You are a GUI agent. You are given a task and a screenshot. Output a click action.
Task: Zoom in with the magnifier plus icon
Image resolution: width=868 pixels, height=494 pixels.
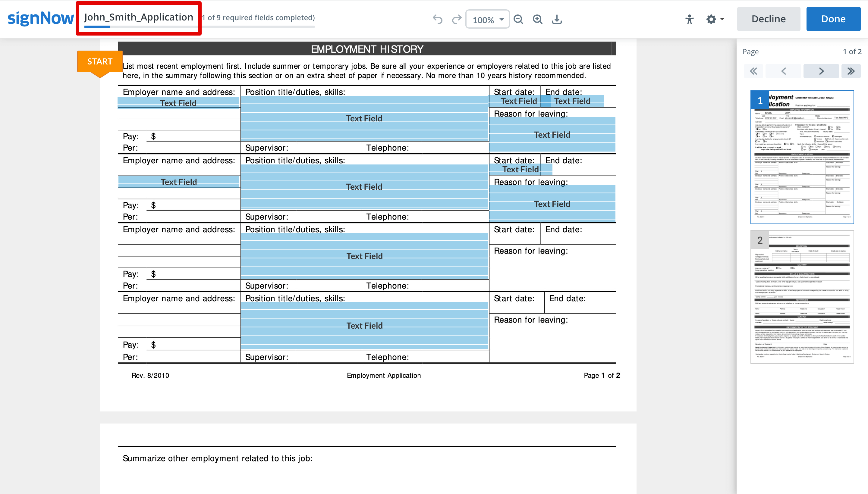[537, 19]
